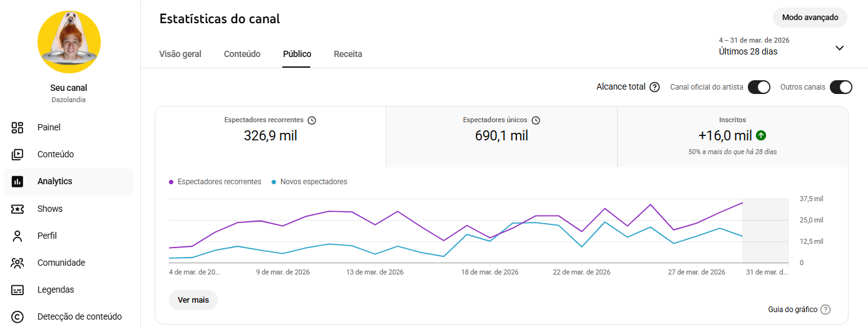Open the Detecção de conteúdo copyright icon
The image size is (868, 329).
18,317
